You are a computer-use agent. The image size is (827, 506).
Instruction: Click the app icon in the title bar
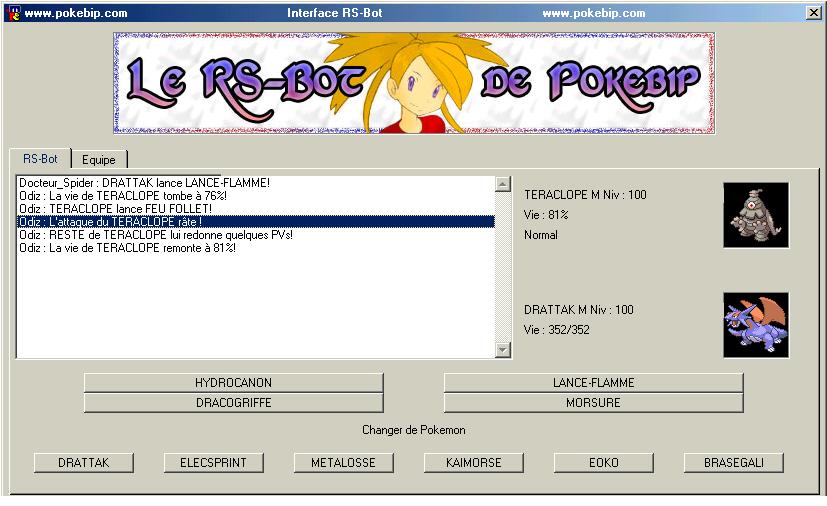14,13
